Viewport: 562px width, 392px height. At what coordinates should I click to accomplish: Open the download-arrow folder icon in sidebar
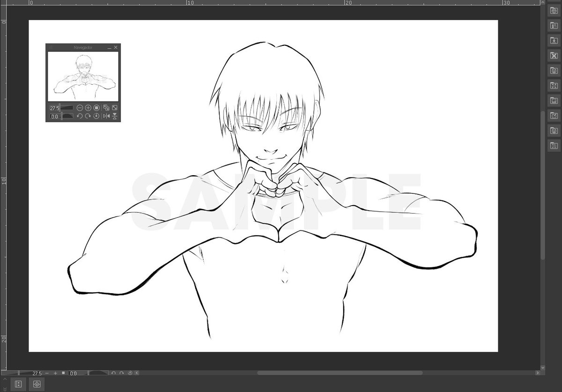[x=554, y=40]
